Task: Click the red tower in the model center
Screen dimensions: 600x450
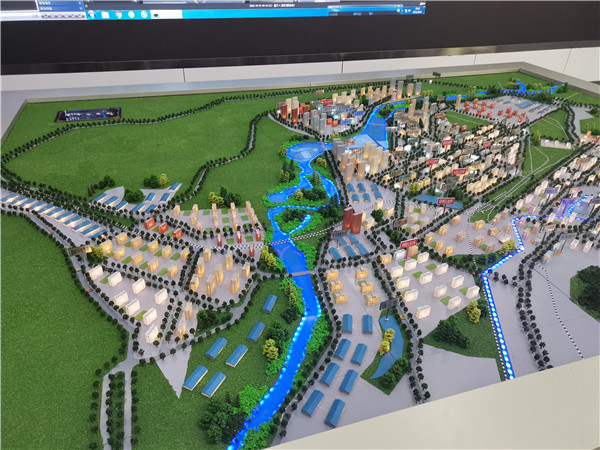Action: pyautogui.click(x=353, y=220)
